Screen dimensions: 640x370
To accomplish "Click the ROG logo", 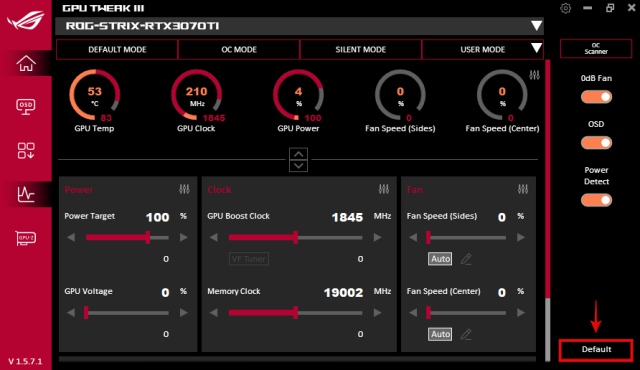I will point(26,20).
